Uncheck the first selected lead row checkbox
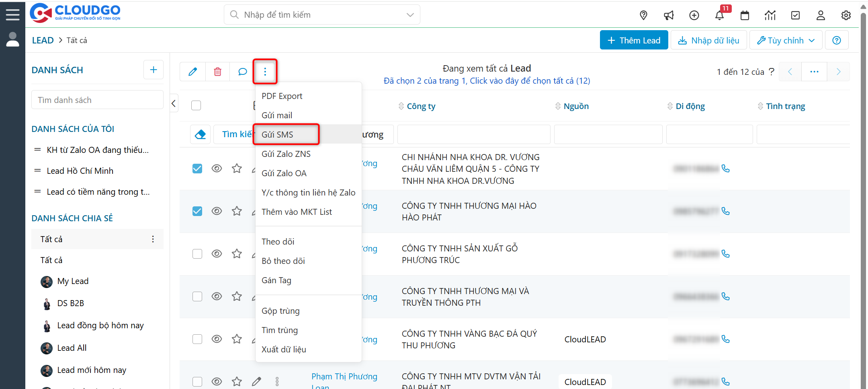868x389 pixels. pos(197,169)
